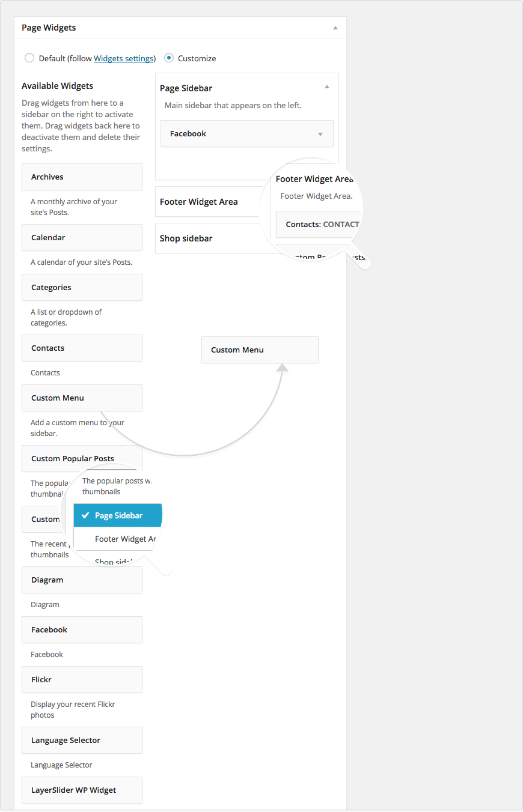523x812 pixels.
Task: Select the Customize radio button
Action: pyautogui.click(x=169, y=58)
